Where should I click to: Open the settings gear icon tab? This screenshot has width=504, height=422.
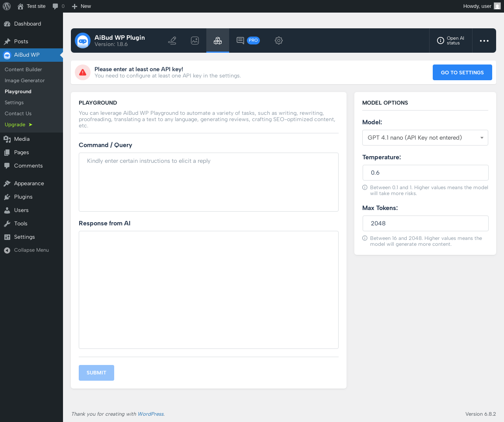tap(279, 41)
